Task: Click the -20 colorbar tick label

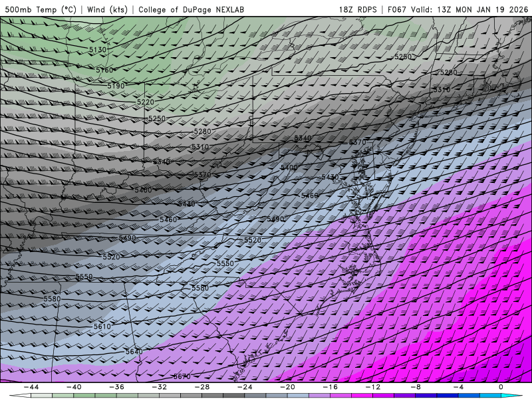Action: pos(288,387)
